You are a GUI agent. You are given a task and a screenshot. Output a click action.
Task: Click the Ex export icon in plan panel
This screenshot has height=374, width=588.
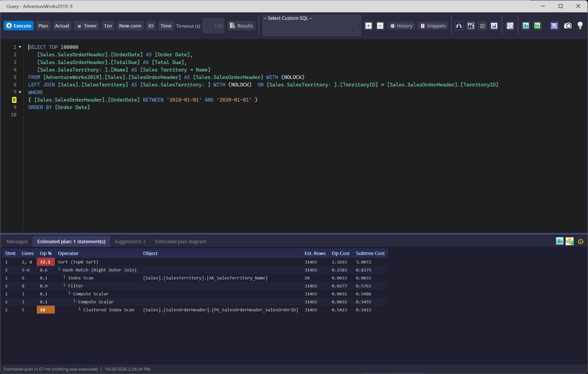(x=560, y=241)
